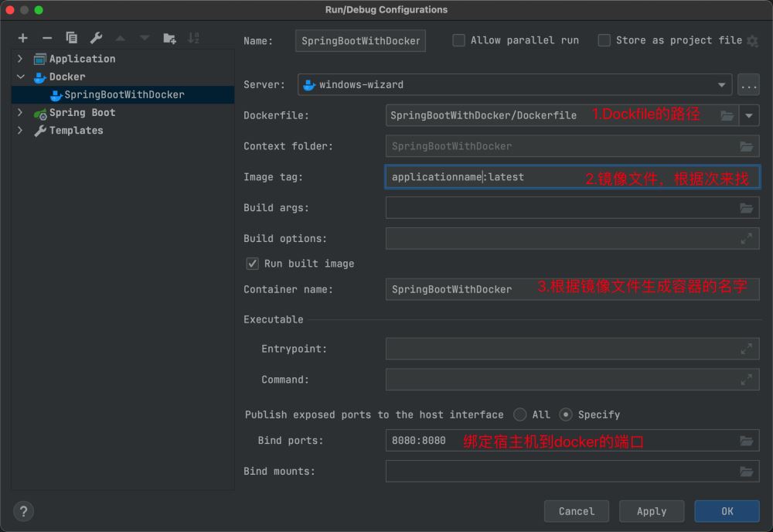Screen dimensions: 773x532
Task: Check Store as project file
Action: coord(604,40)
